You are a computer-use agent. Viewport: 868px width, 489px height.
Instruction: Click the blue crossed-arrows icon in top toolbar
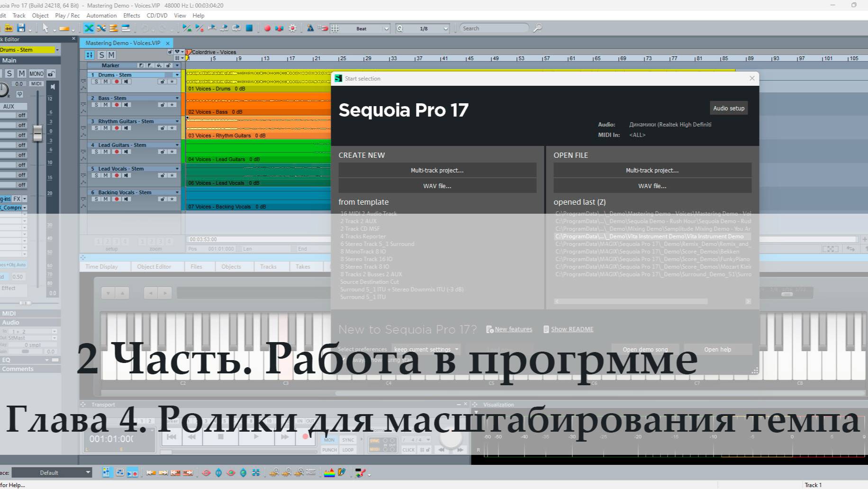pyautogui.click(x=89, y=28)
